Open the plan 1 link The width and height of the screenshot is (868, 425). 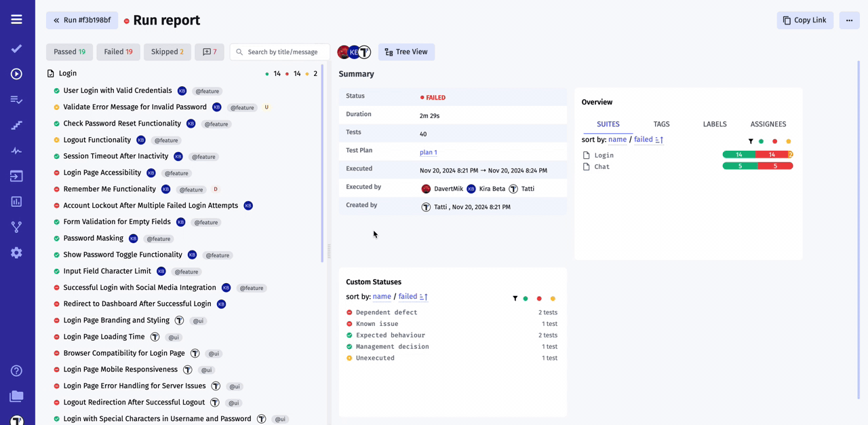429,152
